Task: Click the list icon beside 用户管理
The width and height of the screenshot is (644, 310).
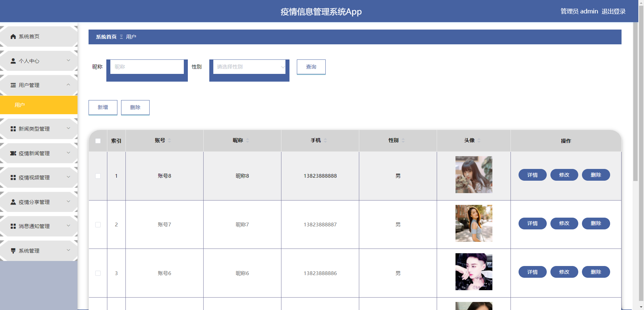Action: 13,85
